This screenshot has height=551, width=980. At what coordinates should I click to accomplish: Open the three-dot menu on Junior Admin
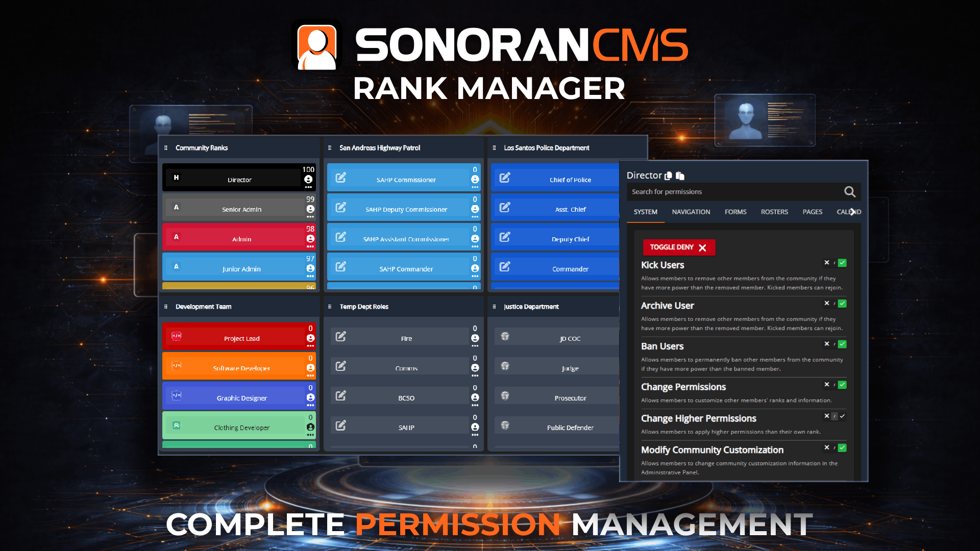pos(310,276)
